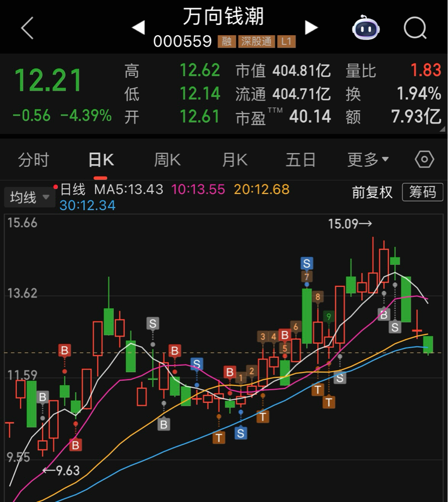Tap the price change -4.39% value

86,116
